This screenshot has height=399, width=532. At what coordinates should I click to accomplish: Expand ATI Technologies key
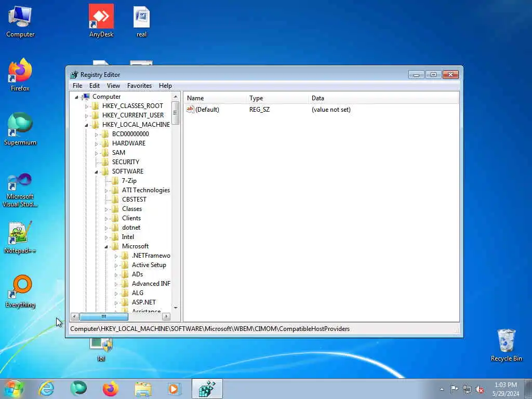coord(106,191)
